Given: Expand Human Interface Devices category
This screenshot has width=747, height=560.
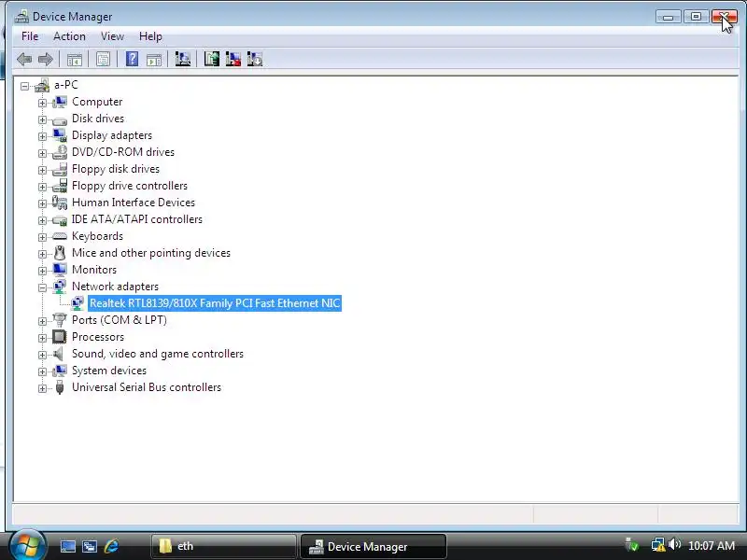Looking at the screenshot, I should (42, 203).
